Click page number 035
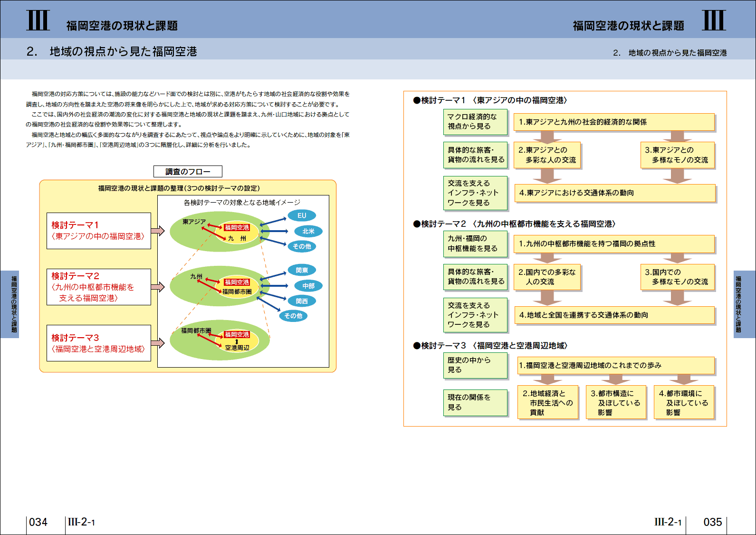This screenshot has height=535, width=756. pos(713,522)
